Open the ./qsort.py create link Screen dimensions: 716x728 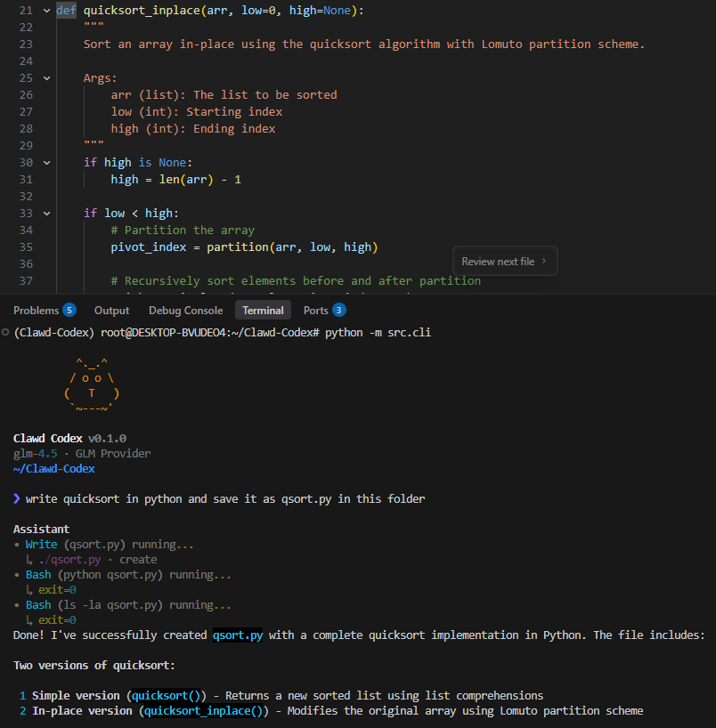click(69, 559)
